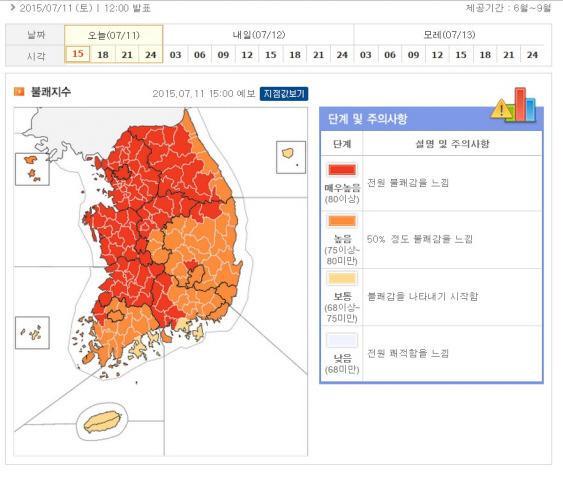
Task: Click the 단계 column header
Action: pyautogui.click(x=342, y=144)
